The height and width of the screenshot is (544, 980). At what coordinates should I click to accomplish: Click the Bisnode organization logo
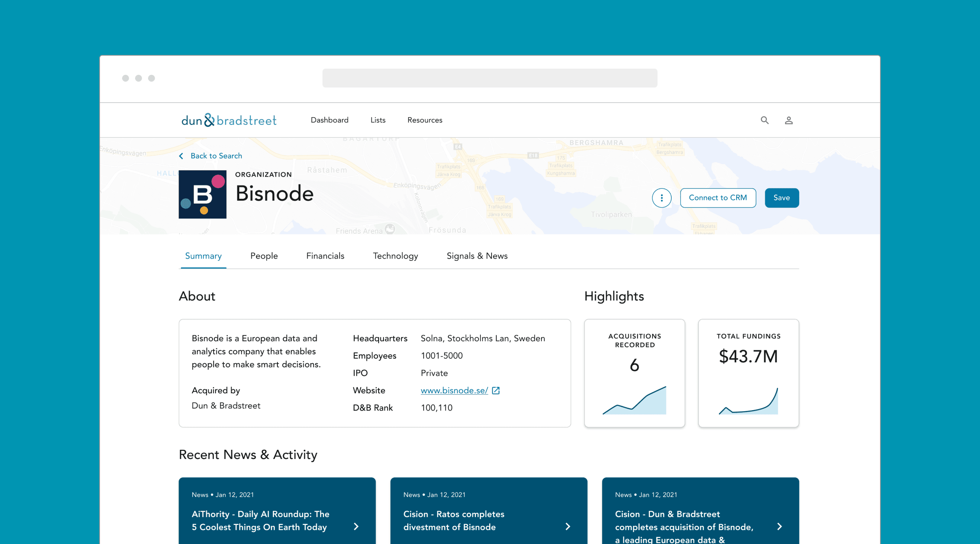(x=203, y=194)
